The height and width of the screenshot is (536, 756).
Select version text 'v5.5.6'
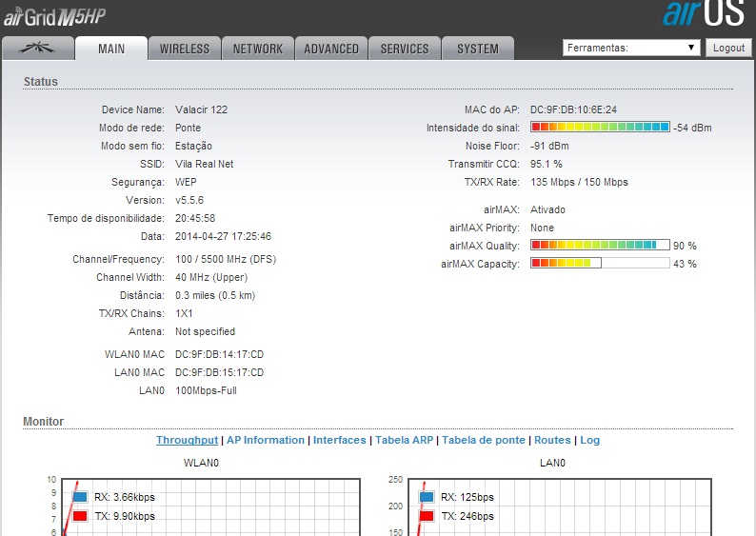pos(189,201)
